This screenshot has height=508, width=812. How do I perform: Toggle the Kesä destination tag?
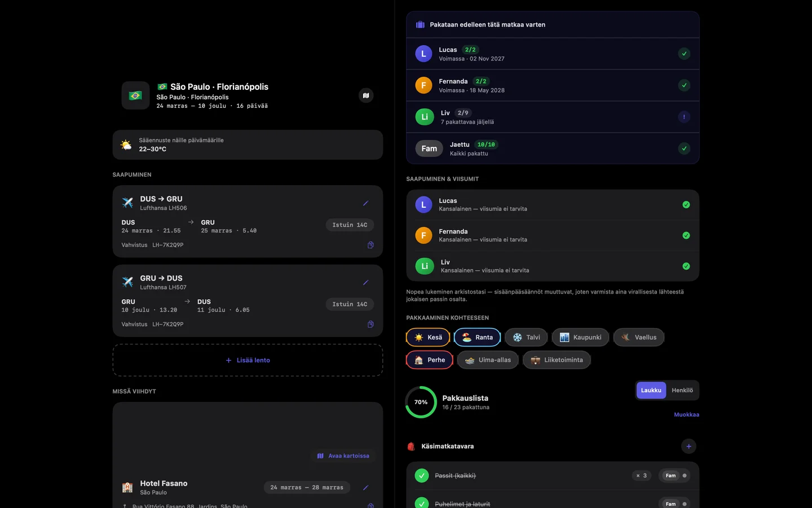[x=428, y=338]
